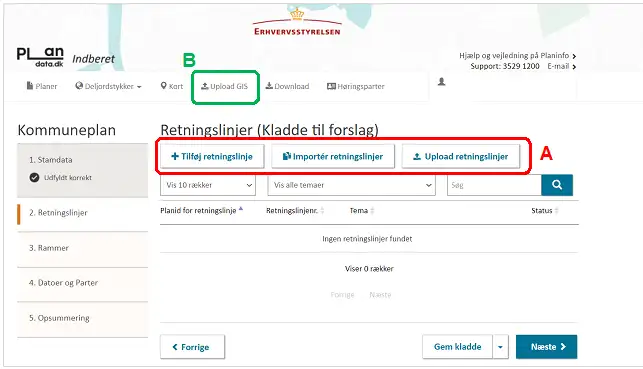The height and width of the screenshot is (369, 643).
Task: Expand the Deljordstykker dropdown menu
Action: click(x=109, y=86)
